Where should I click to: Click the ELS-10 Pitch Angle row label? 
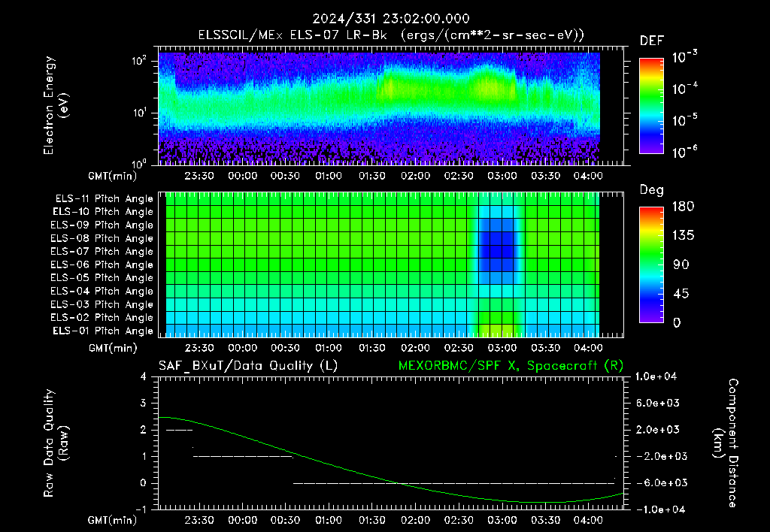point(103,212)
